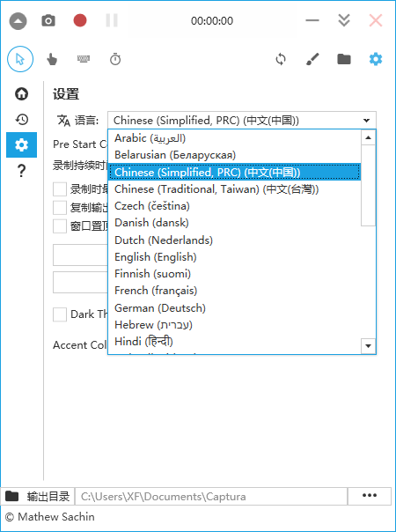Open the brush overlay editor icon
The image size is (396, 532).
tap(312, 59)
